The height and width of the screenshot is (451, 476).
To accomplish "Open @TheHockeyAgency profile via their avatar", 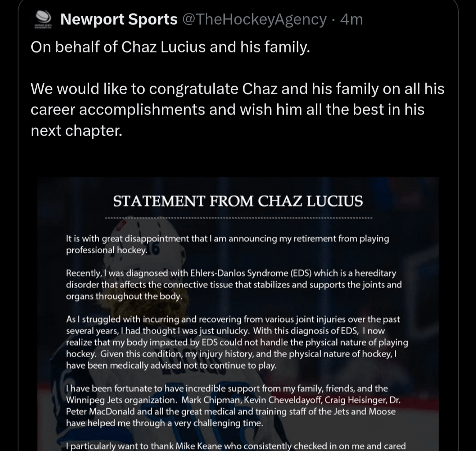I will point(42,18).
